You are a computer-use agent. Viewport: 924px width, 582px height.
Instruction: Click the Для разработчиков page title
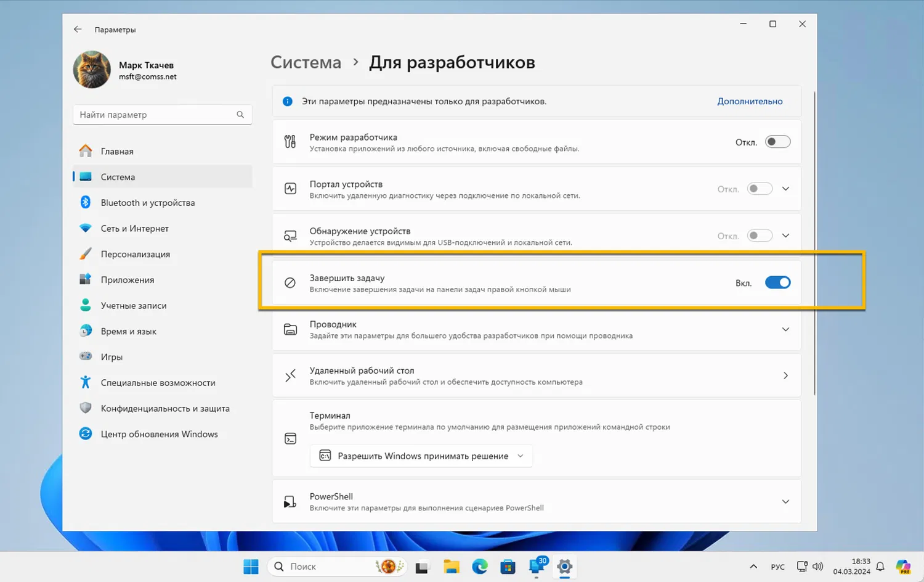tap(452, 62)
